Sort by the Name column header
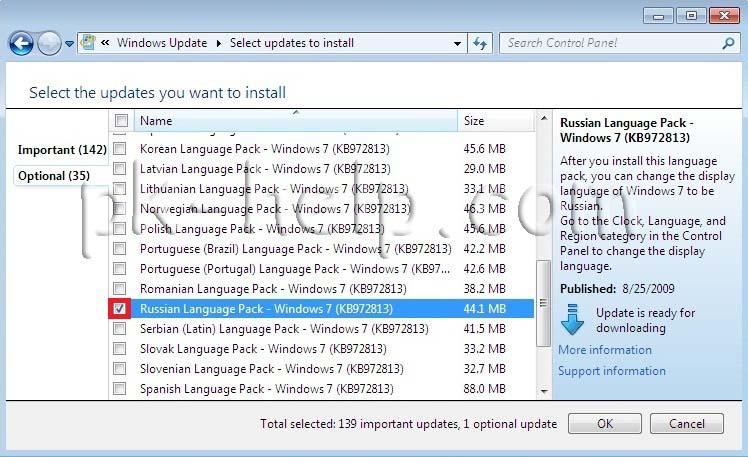748x457 pixels. (x=296, y=121)
